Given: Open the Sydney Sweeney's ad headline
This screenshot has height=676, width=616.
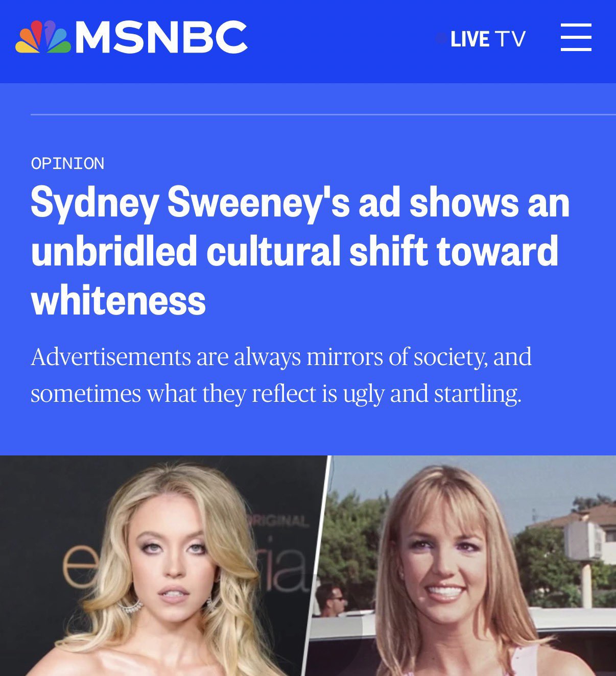Looking at the screenshot, I should [x=300, y=251].
